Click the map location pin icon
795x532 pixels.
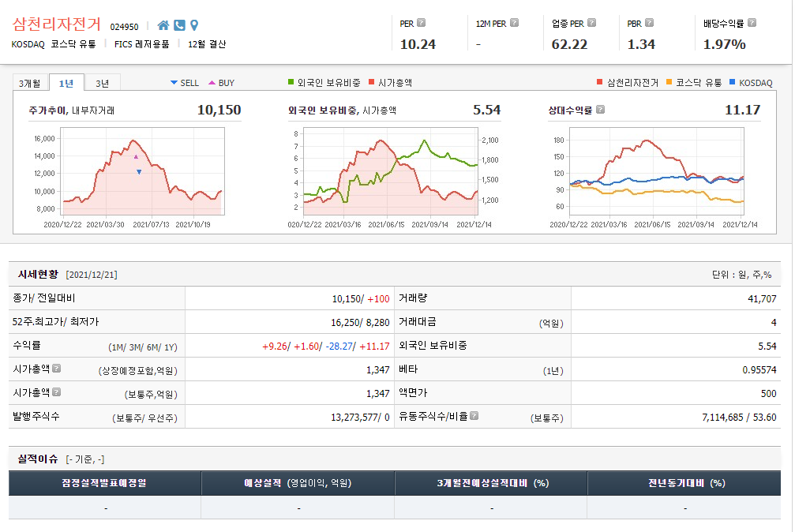click(x=194, y=25)
